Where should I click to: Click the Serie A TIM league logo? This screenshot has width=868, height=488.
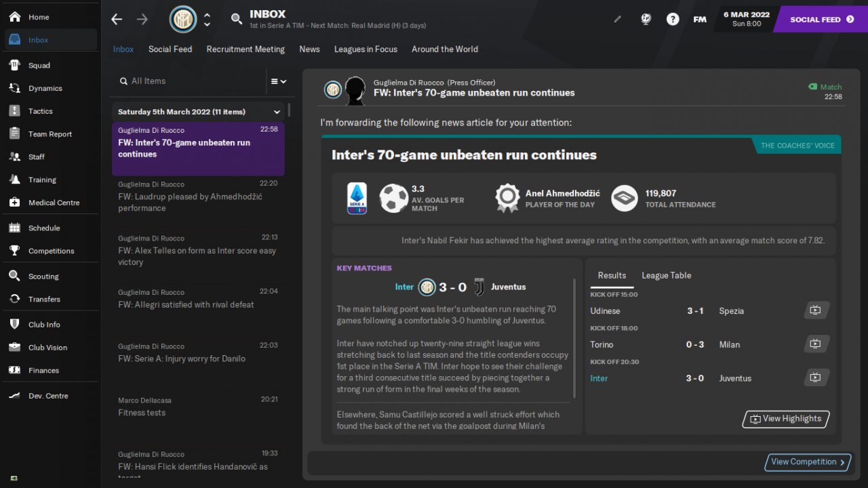coord(357,199)
